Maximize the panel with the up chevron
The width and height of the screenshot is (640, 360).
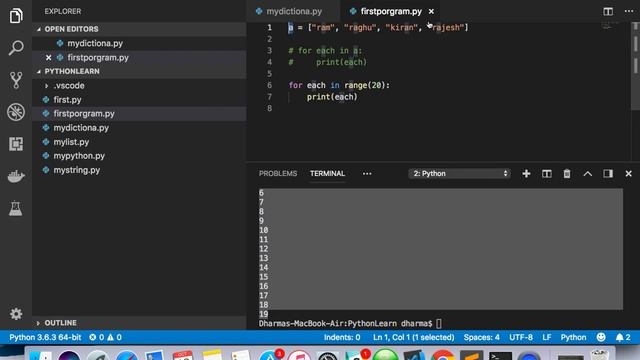587,173
